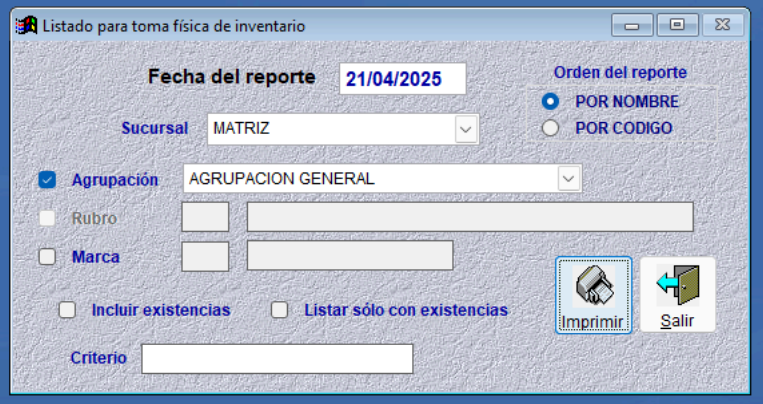Enable Listar sólo con existencias checkbox
763x404 pixels.
(x=279, y=310)
